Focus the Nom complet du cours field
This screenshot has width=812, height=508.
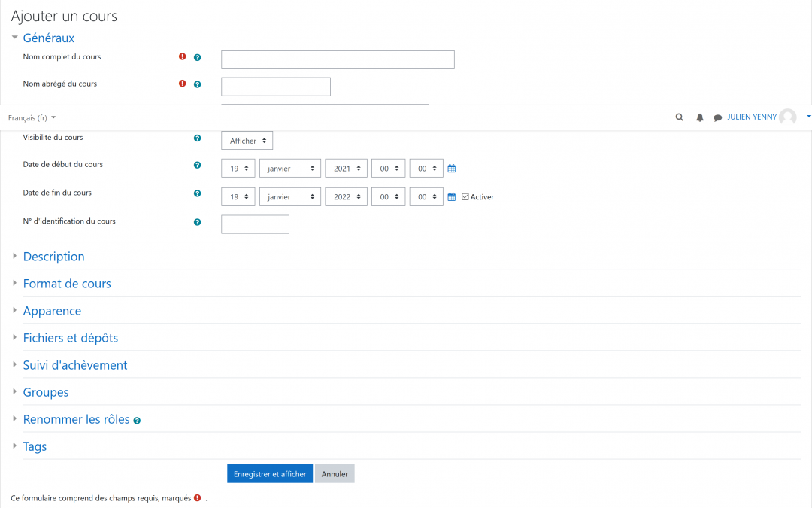[338, 59]
